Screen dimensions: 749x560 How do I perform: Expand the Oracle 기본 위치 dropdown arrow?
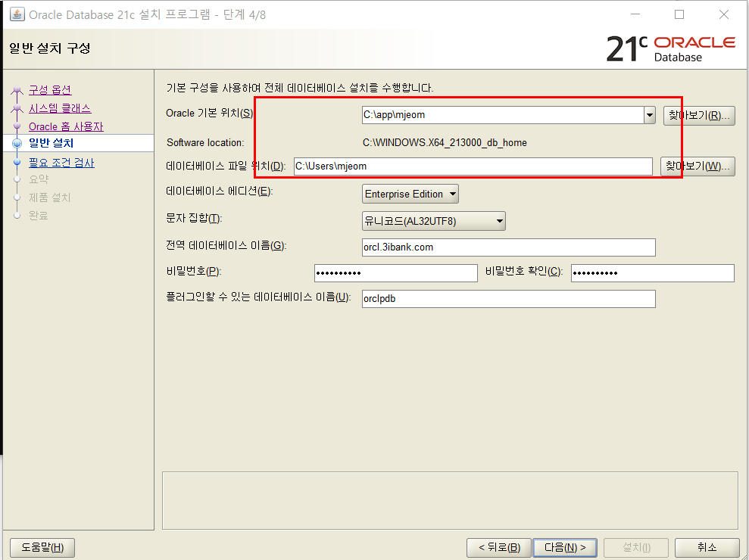click(650, 115)
